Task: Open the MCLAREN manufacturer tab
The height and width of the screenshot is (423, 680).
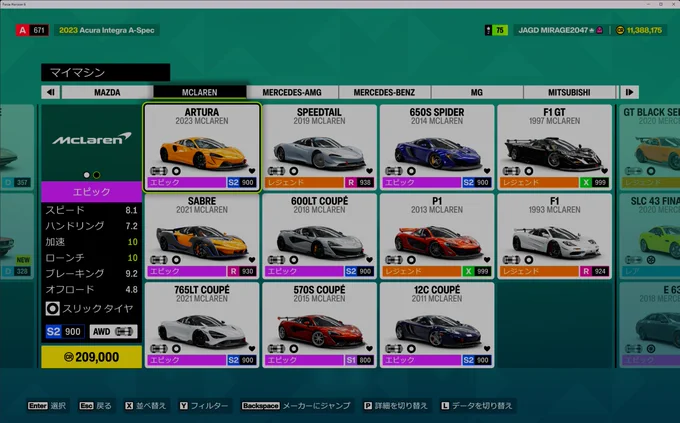Action: coord(199,92)
